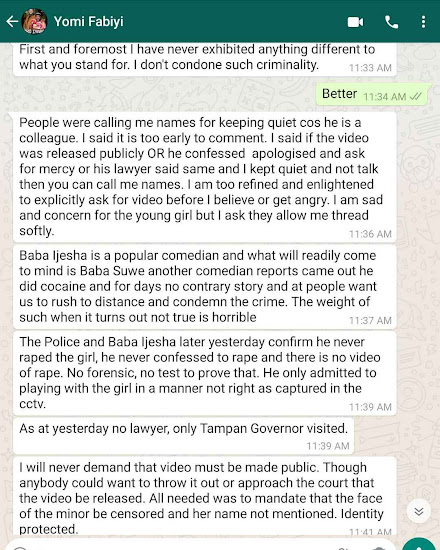The image size is (440, 550).
Task: Start a video call with Yomi Fabiyi
Action: (355, 22)
